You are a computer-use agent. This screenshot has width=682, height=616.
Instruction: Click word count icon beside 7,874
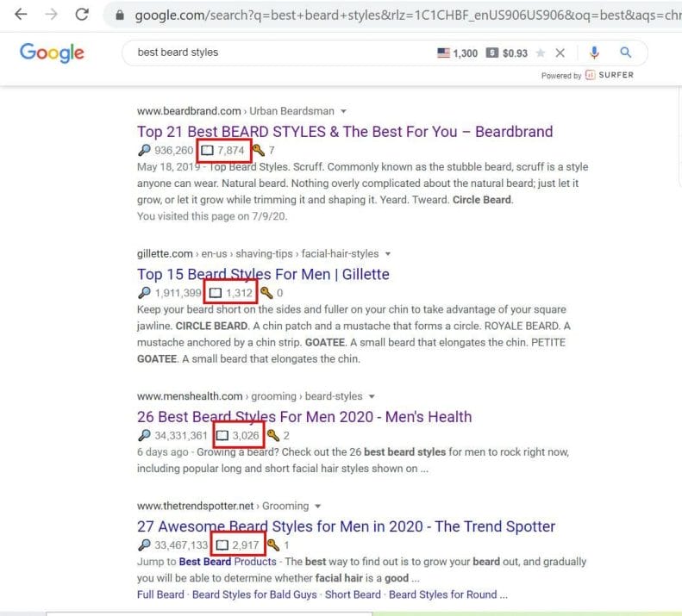(x=207, y=151)
